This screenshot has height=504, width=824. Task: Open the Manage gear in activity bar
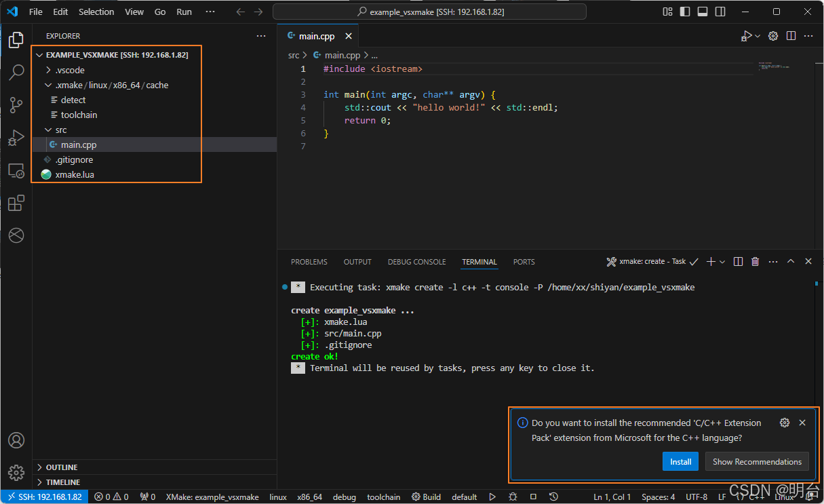pyautogui.click(x=16, y=473)
